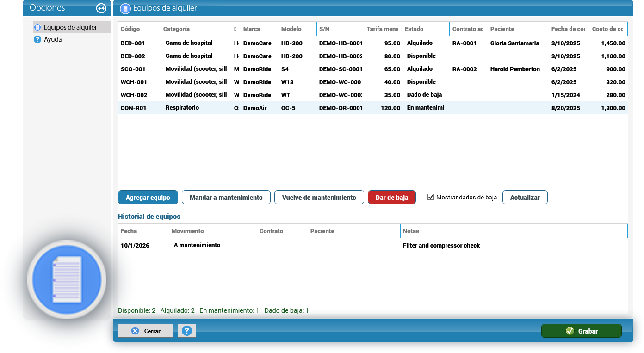The width and height of the screenshot is (644, 353).
Task: Click the S/N column header
Action: (x=340, y=29)
